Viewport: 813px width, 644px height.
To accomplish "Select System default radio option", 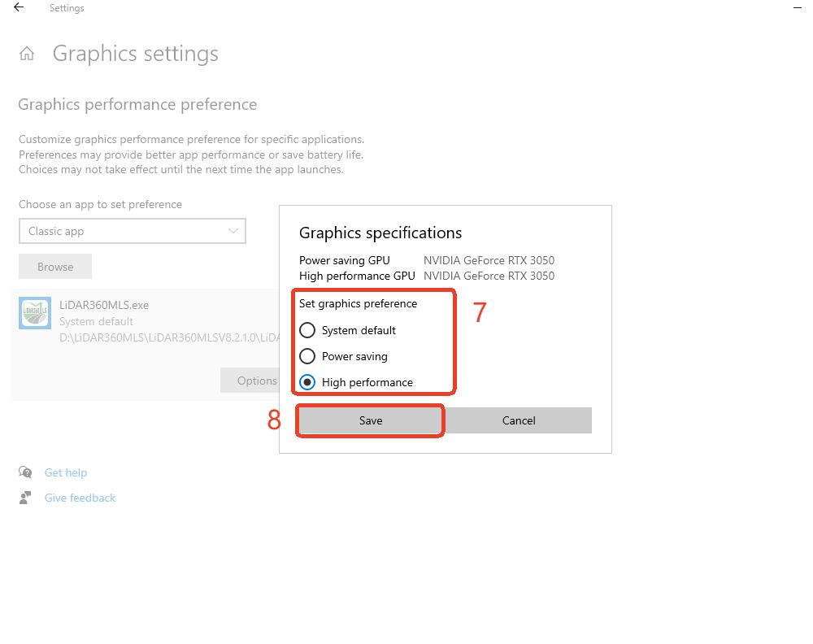I will [307, 330].
